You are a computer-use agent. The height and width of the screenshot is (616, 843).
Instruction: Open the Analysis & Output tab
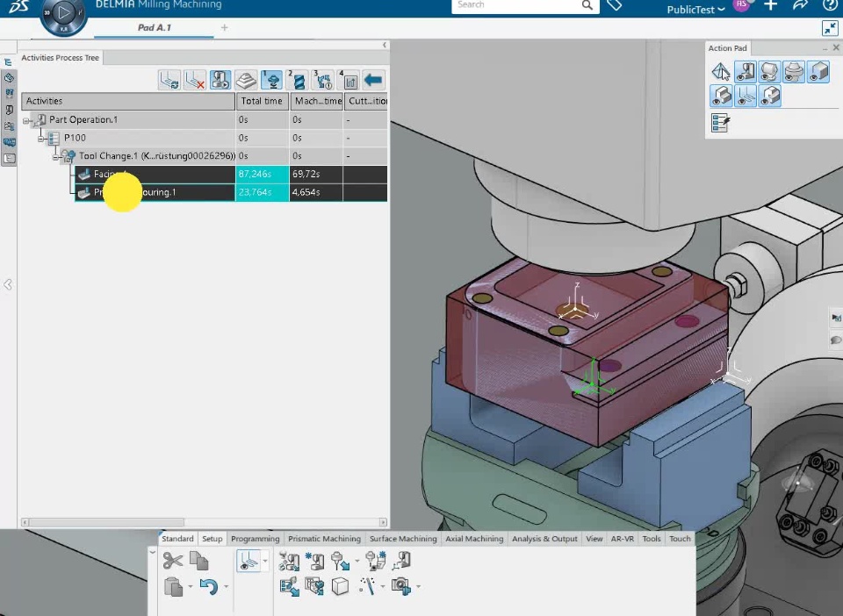544,539
